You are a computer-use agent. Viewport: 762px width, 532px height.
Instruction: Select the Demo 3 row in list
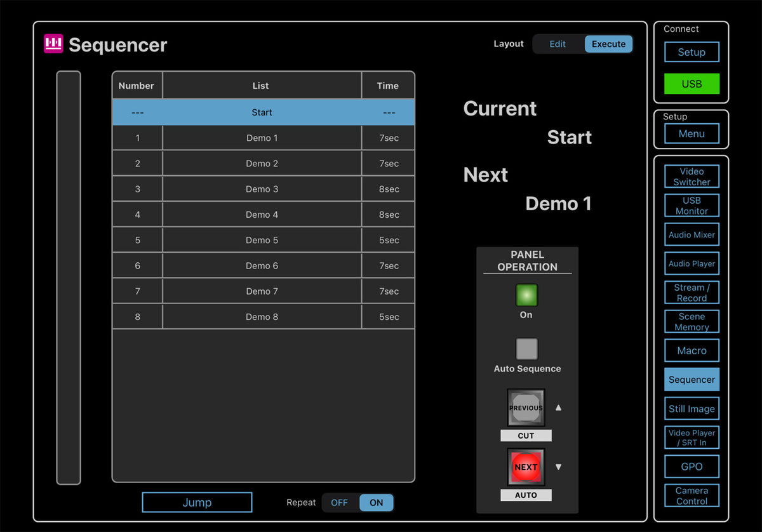click(262, 189)
